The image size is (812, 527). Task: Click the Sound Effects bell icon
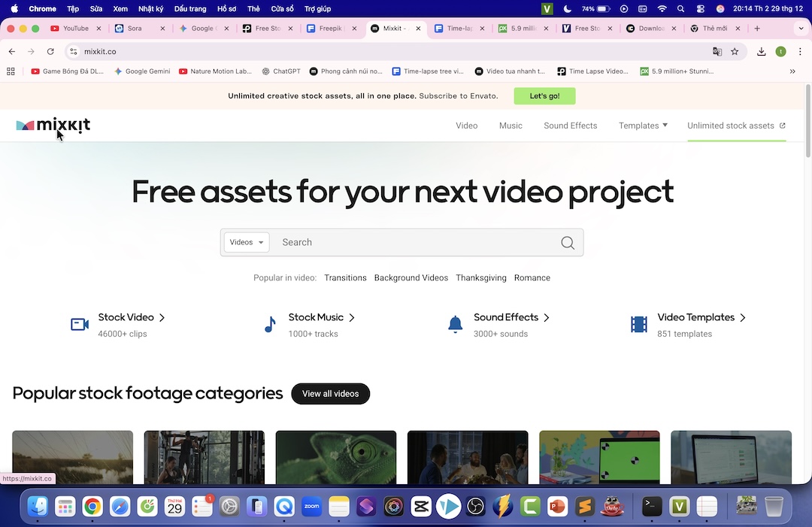(454, 323)
